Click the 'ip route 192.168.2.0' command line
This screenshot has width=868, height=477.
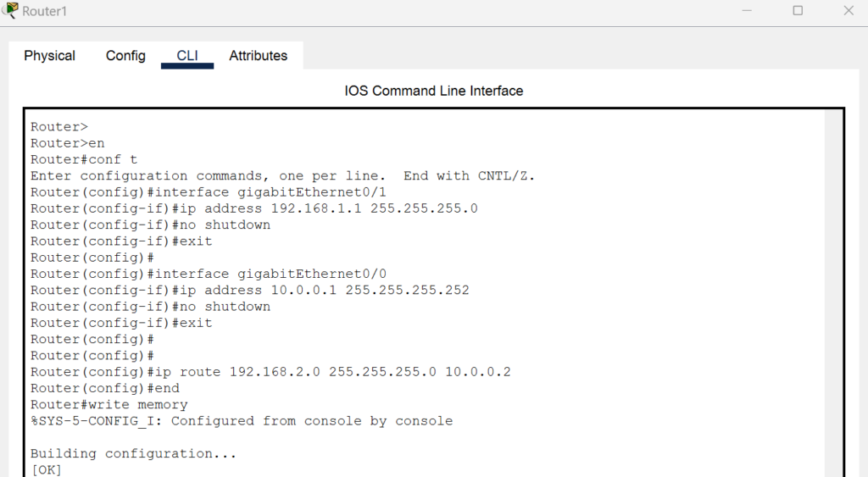pyautogui.click(x=270, y=372)
